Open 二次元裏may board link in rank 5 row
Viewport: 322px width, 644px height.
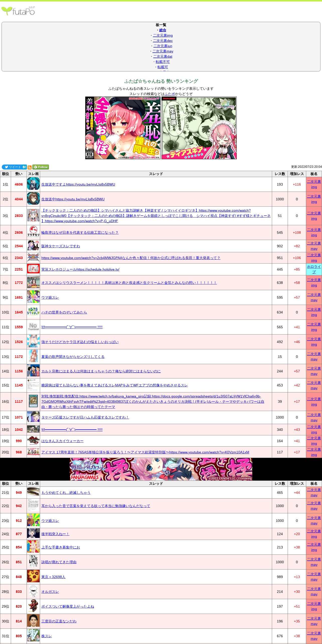(314, 246)
